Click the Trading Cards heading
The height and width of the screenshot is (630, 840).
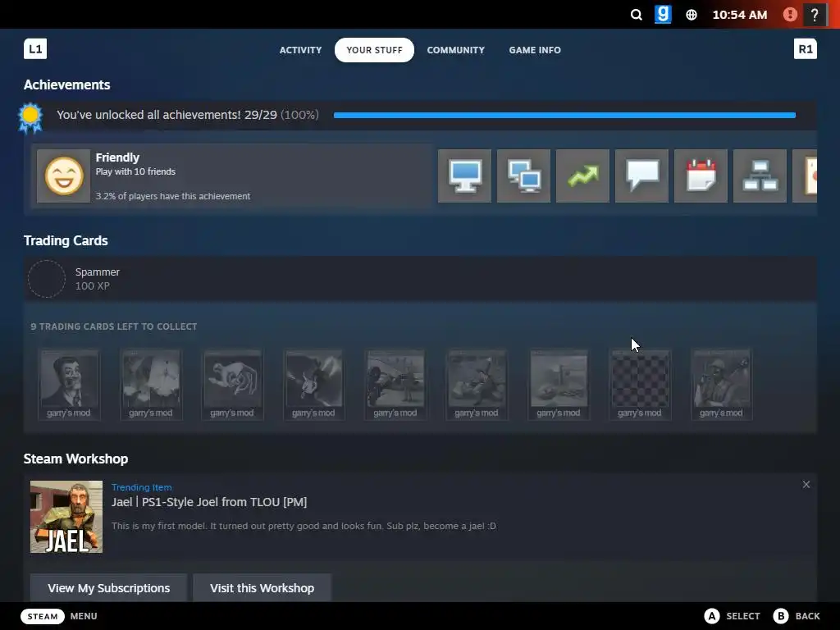pyautogui.click(x=66, y=240)
